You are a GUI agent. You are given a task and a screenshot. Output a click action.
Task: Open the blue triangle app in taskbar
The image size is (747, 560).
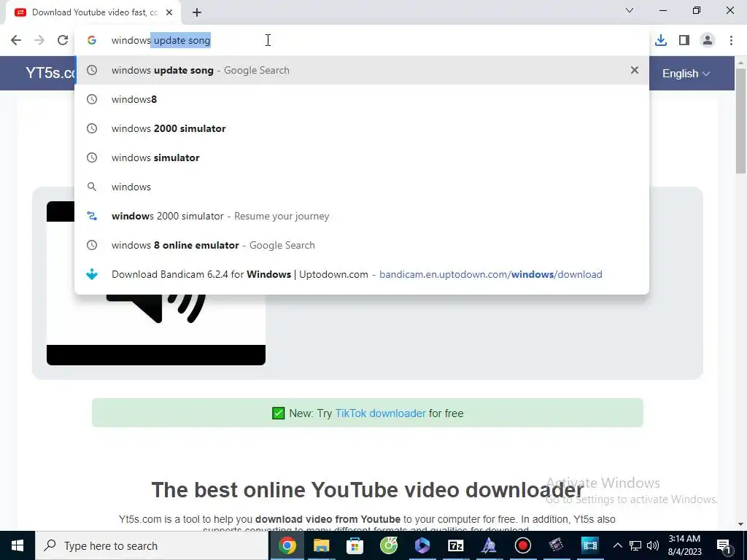tap(489, 545)
